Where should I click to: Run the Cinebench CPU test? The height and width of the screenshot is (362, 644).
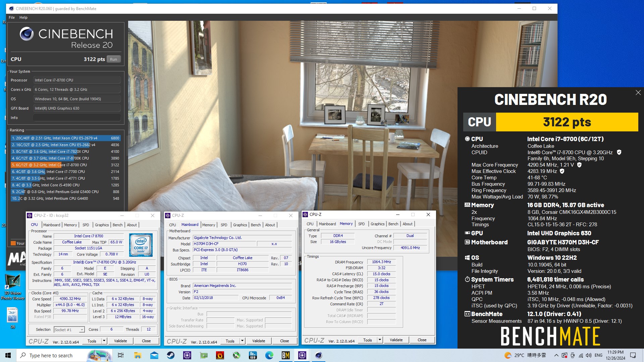pos(114,59)
